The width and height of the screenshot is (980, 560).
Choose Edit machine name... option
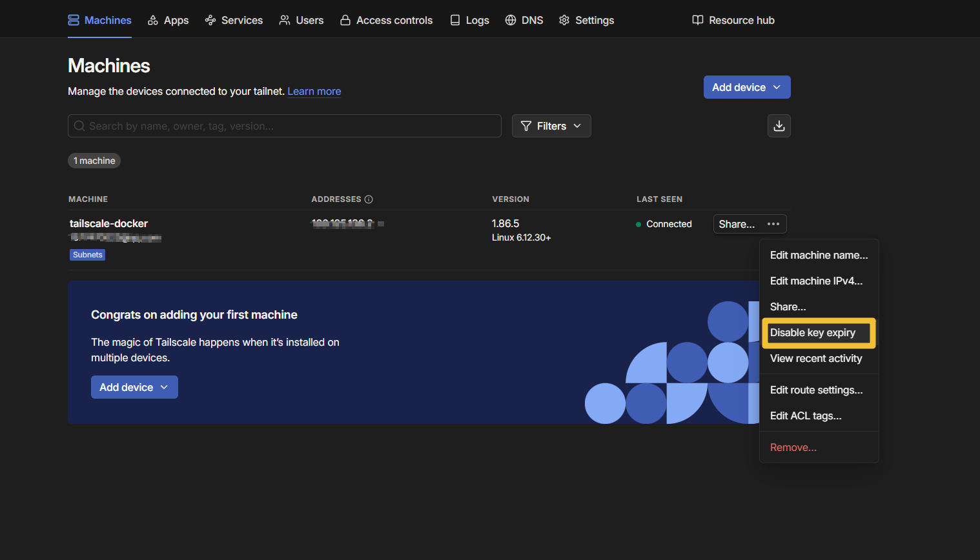(x=819, y=255)
